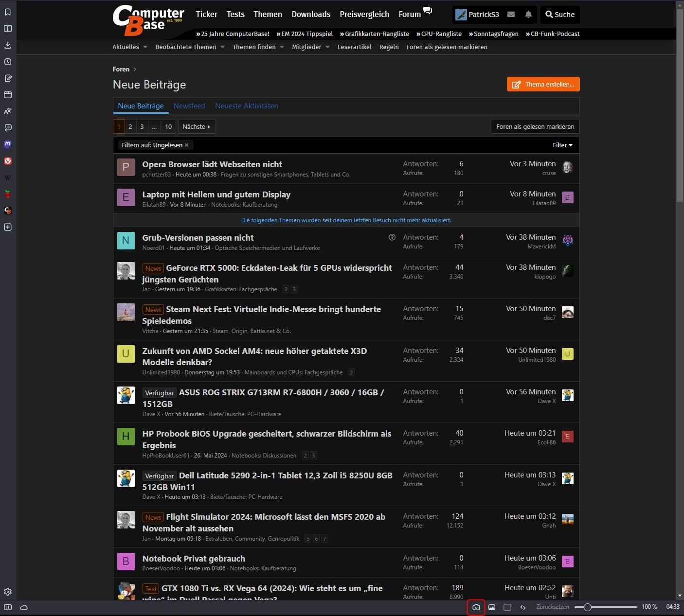Open thread Notebook Privat gebrauch
Screen dimensions: 684x616
point(194,559)
